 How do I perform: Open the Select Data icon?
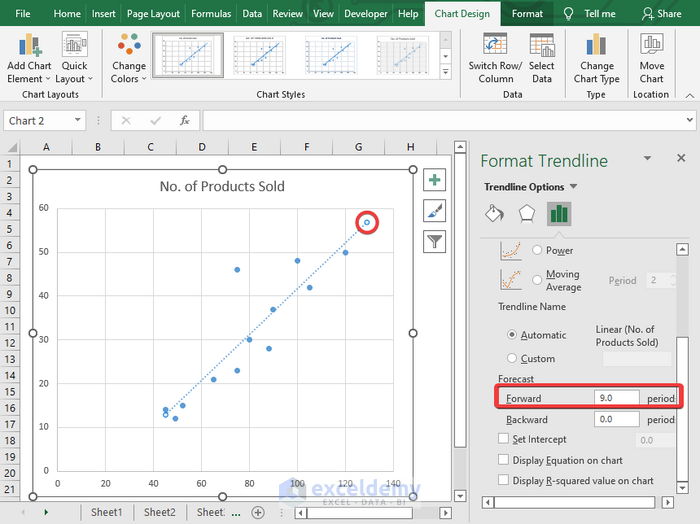click(542, 46)
